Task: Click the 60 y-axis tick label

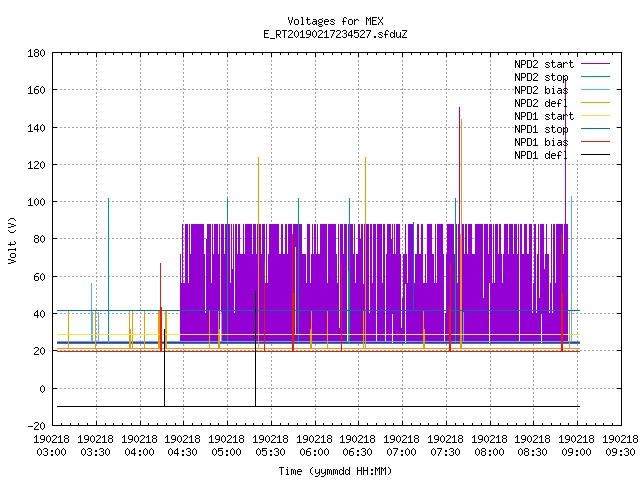Action: click(39, 277)
